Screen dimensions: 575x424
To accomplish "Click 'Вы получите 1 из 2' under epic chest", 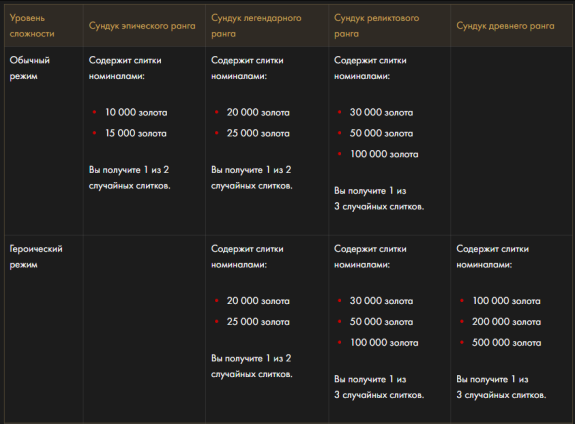I will pyautogui.click(x=129, y=170).
